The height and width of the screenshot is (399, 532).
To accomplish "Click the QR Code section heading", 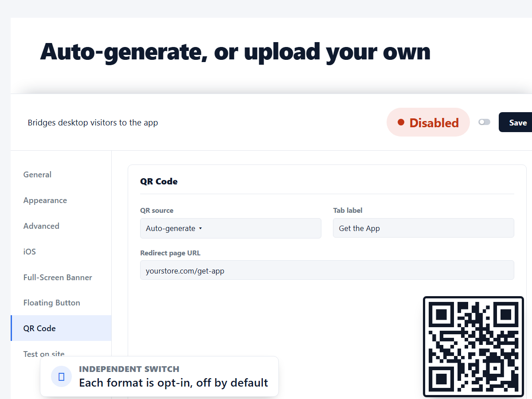I will click(159, 181).
